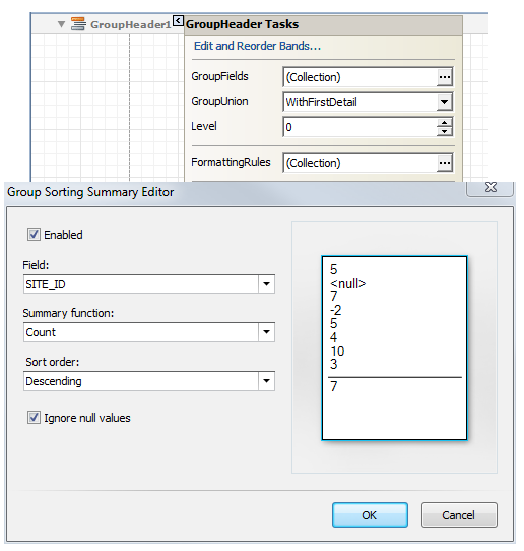Open FormattingRules collection ellipsis button
524x551 pixels.
pos(445,163)
